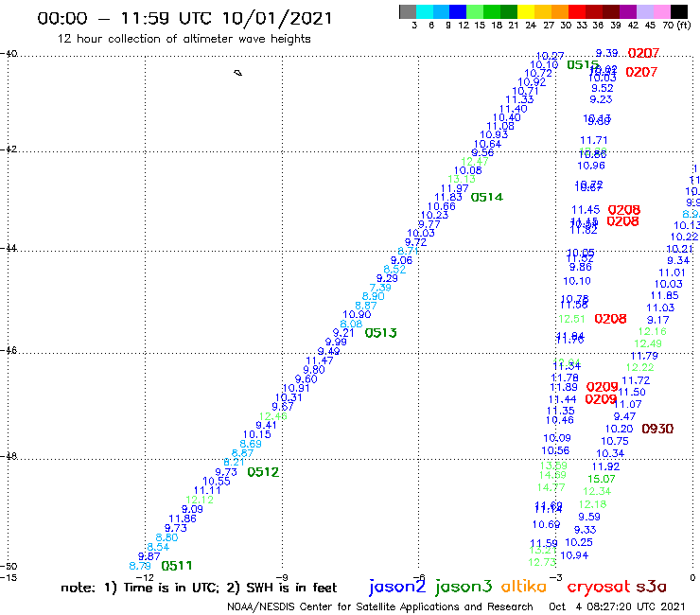Select the green value 12.12
This screenshot has height=615, width=700.
[200, 501]
